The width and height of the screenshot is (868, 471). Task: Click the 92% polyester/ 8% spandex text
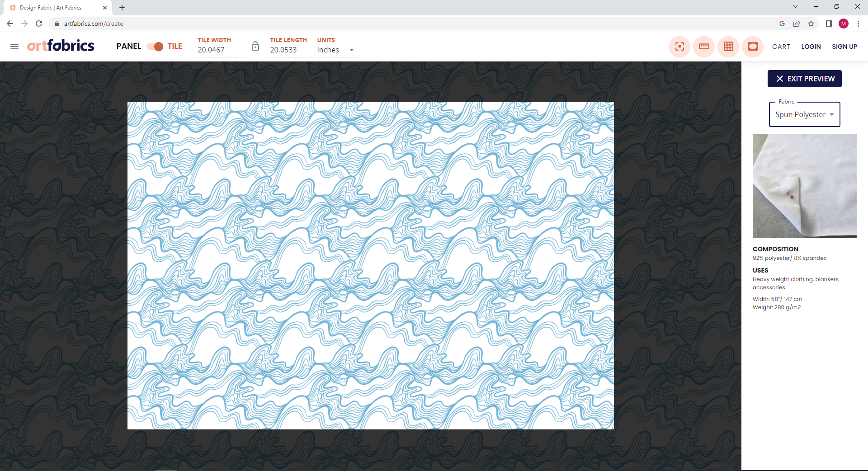pyautogui.click(x=789, y=258)
